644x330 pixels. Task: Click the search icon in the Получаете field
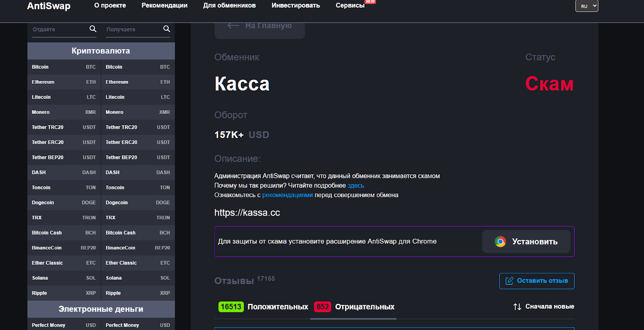167,29
